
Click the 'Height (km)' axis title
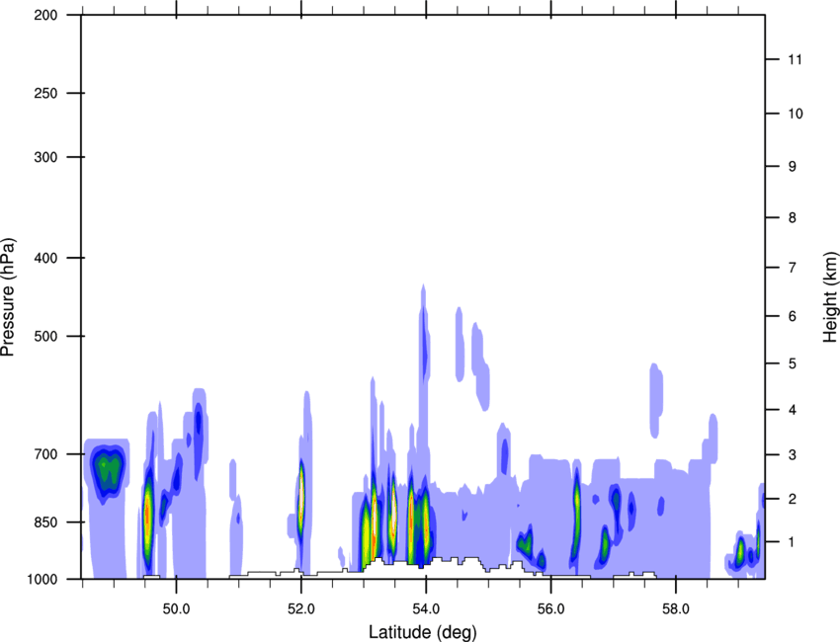(830, 297)
